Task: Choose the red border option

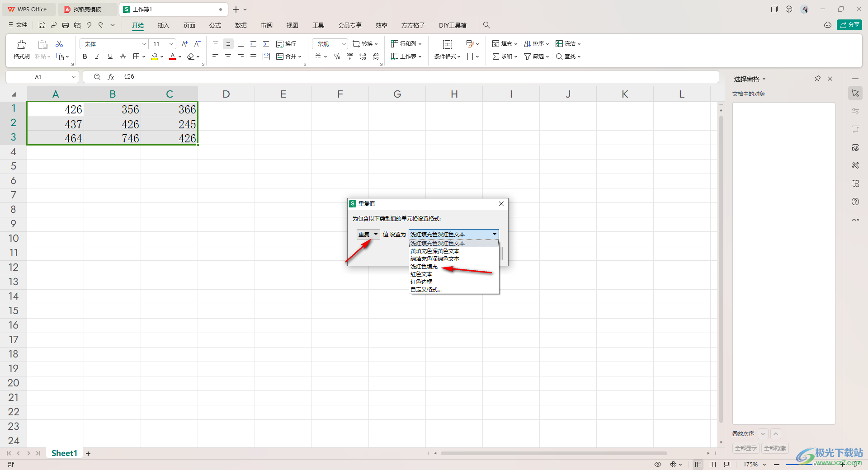Action: click(421, 282)
